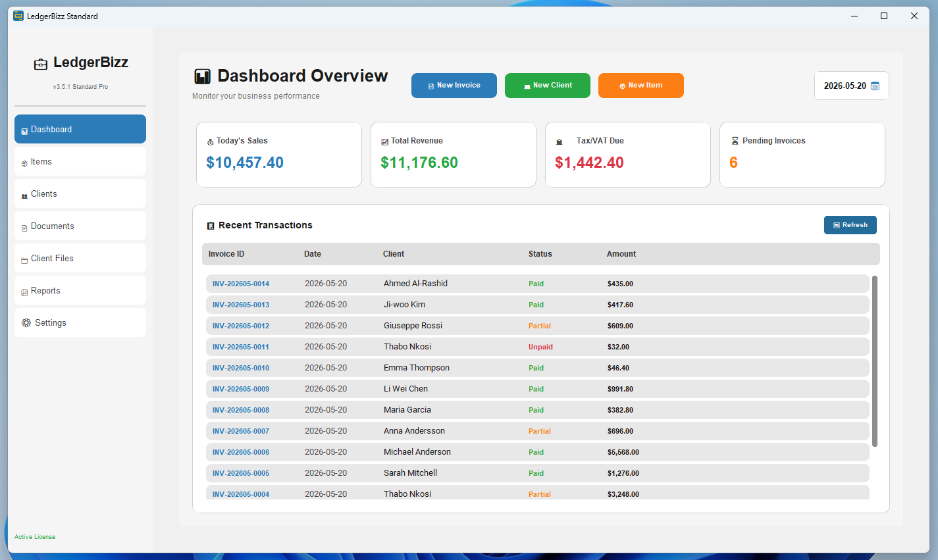The image size is (938, 560).
Task: Select client name Giuseppe Rossi
Action: 413,326
